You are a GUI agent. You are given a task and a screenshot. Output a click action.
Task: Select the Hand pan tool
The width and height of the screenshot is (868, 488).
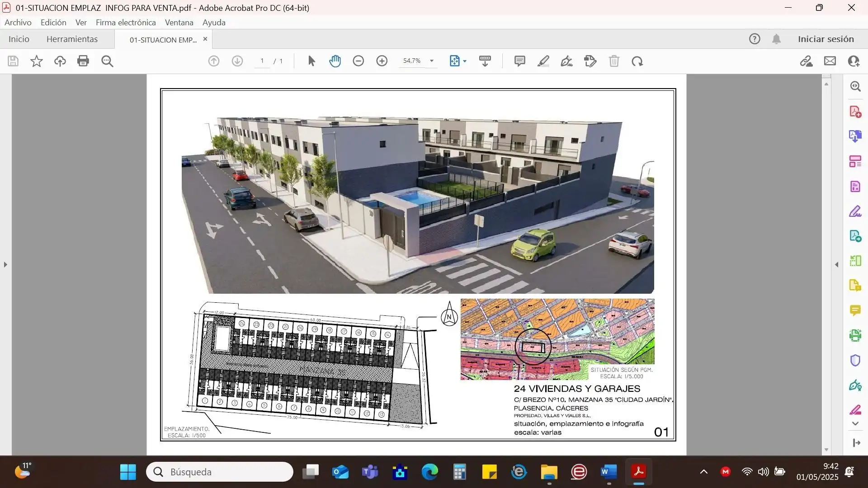point(335,61)
